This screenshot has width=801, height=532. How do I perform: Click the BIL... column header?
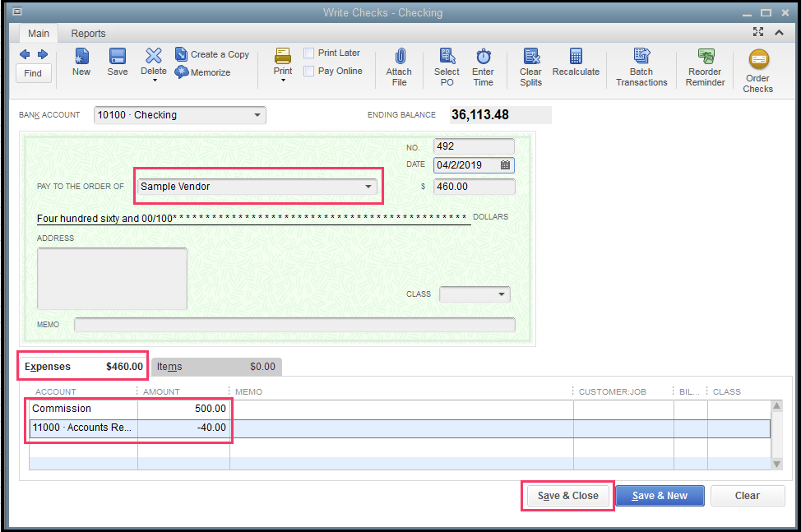(689, 391)
